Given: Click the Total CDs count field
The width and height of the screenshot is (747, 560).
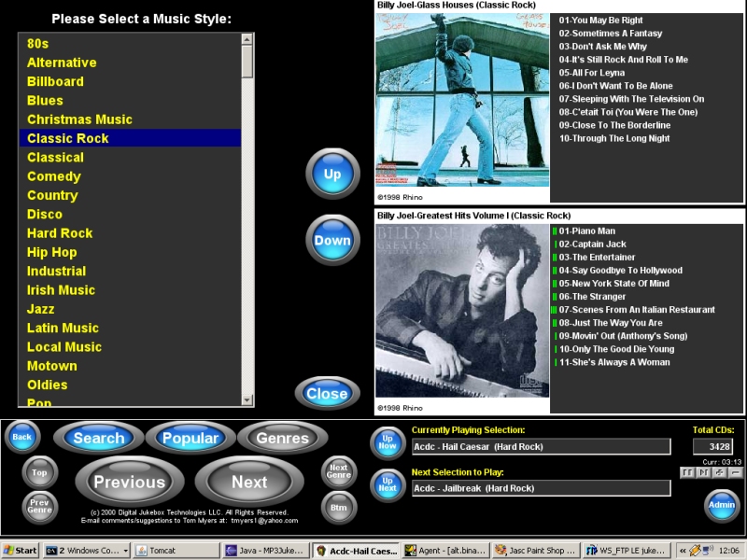Looking at the screenshot, I should coord(712,447).
